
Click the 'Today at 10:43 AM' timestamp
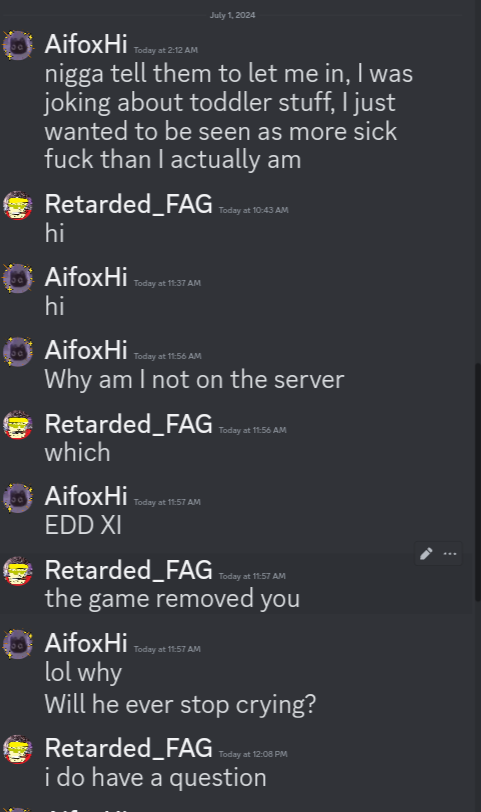[x=254, y=210]
